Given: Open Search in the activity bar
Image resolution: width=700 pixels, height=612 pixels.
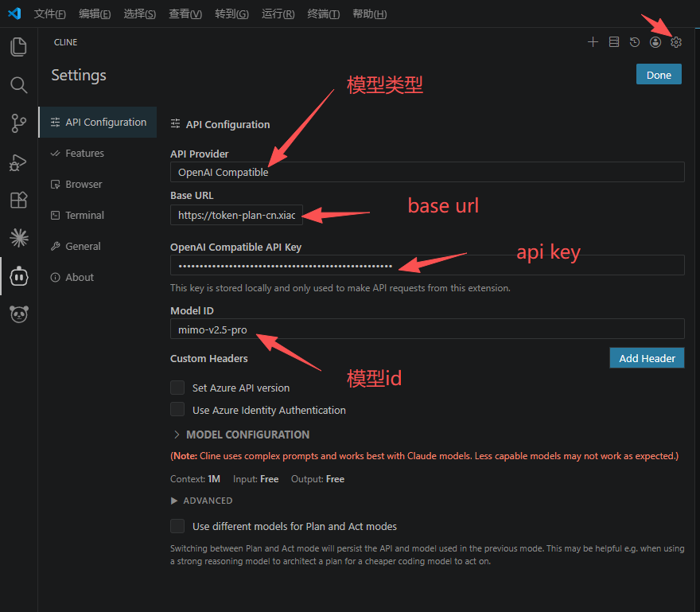Looking at the screenshot, I should pyautogui.click(x=18, y=85).
